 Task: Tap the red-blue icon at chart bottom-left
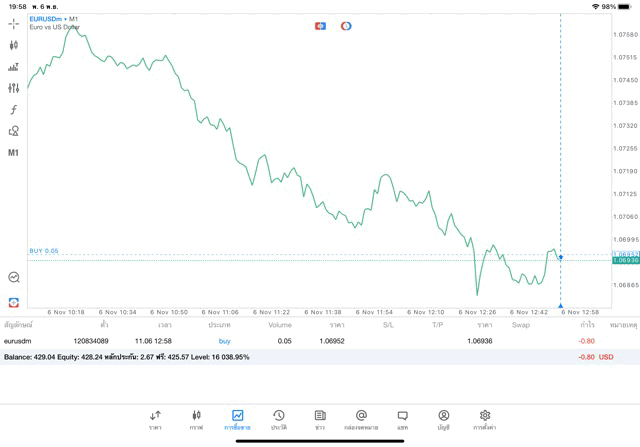pos(14,302)
